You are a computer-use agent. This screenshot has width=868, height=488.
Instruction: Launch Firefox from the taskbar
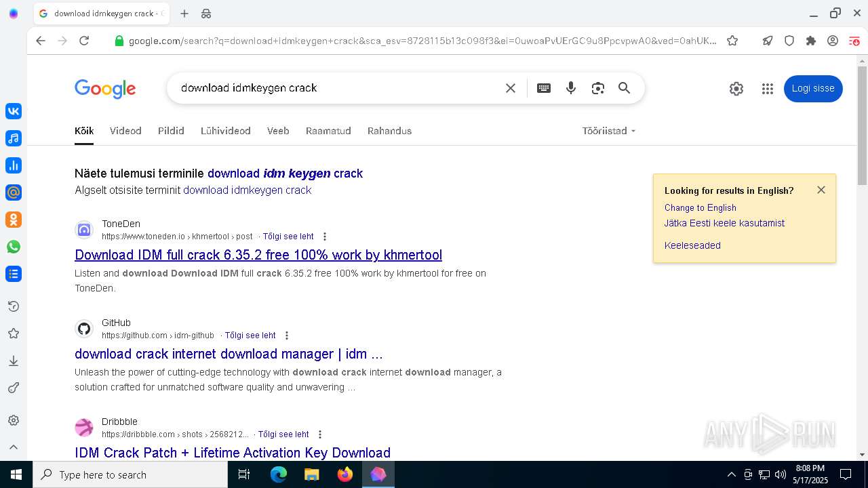345,474
